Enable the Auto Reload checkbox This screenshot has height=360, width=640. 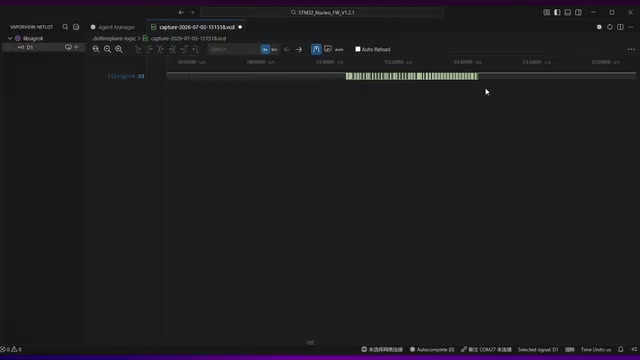[358, 49]
